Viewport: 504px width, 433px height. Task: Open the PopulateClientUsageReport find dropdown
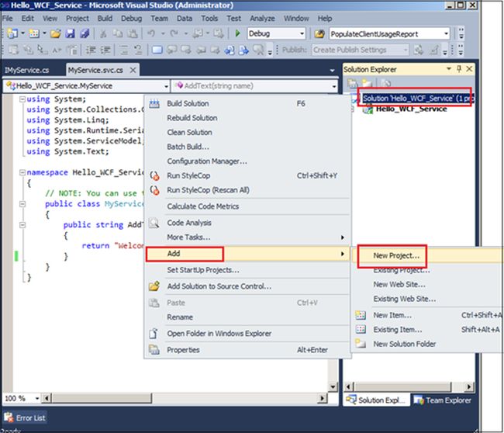446,33
